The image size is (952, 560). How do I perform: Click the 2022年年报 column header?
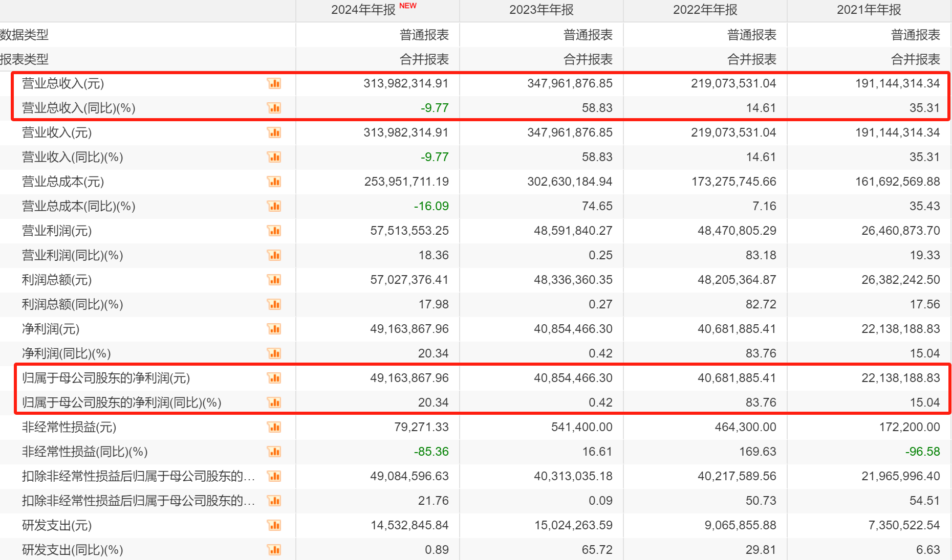(705, 10)
